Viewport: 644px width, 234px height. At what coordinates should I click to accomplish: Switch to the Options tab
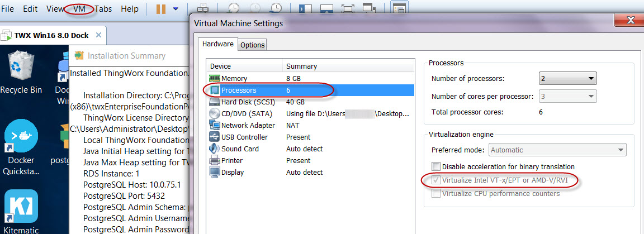[253, 45]
